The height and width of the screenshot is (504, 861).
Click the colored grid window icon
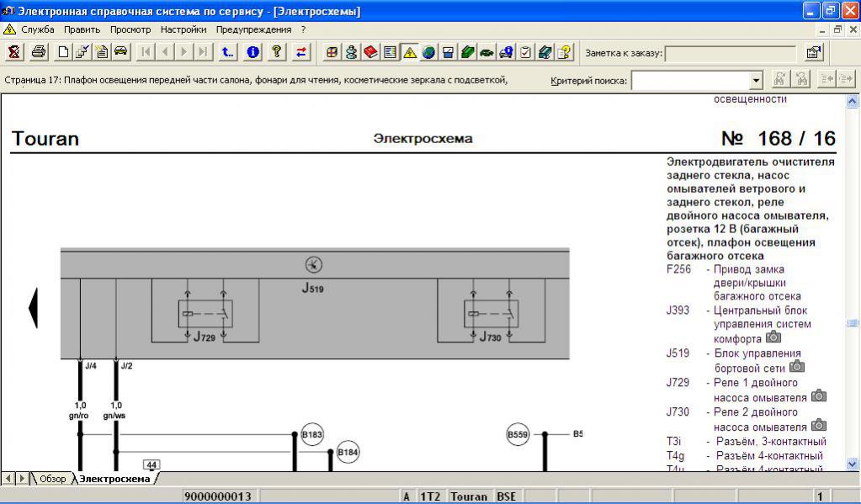coord(332,52)
